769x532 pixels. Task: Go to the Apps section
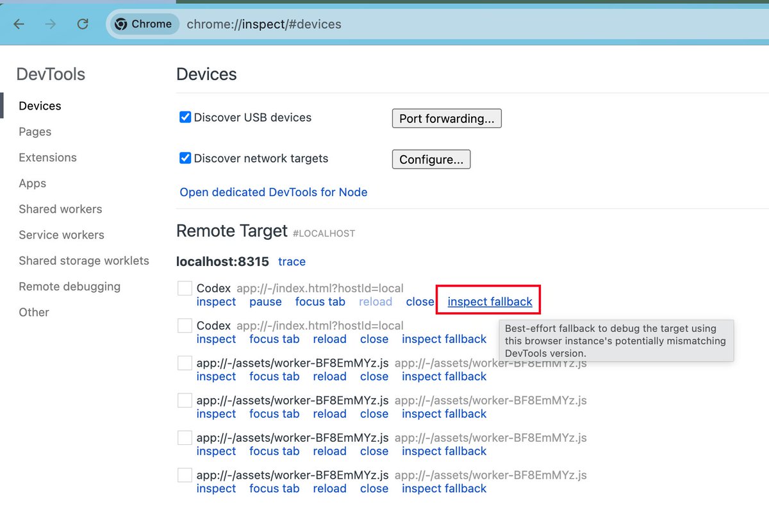[32, 183]
